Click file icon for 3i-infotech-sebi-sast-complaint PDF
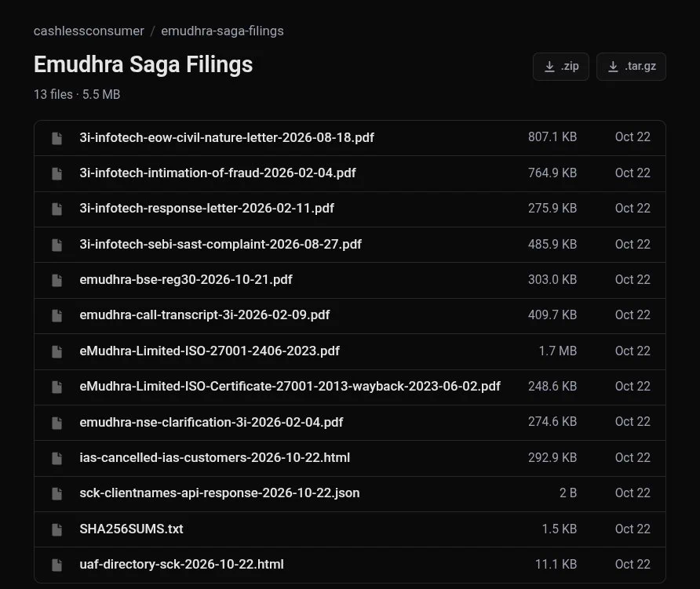The width and height of the screenshot is (700, 589). (x=57, y=245)
